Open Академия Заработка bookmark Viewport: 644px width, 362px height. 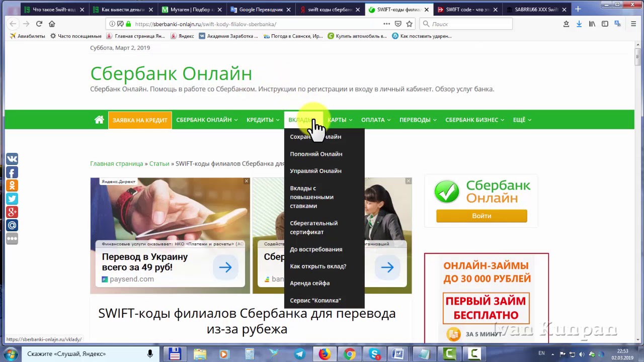pyautogui.click(x=228, y=36)
